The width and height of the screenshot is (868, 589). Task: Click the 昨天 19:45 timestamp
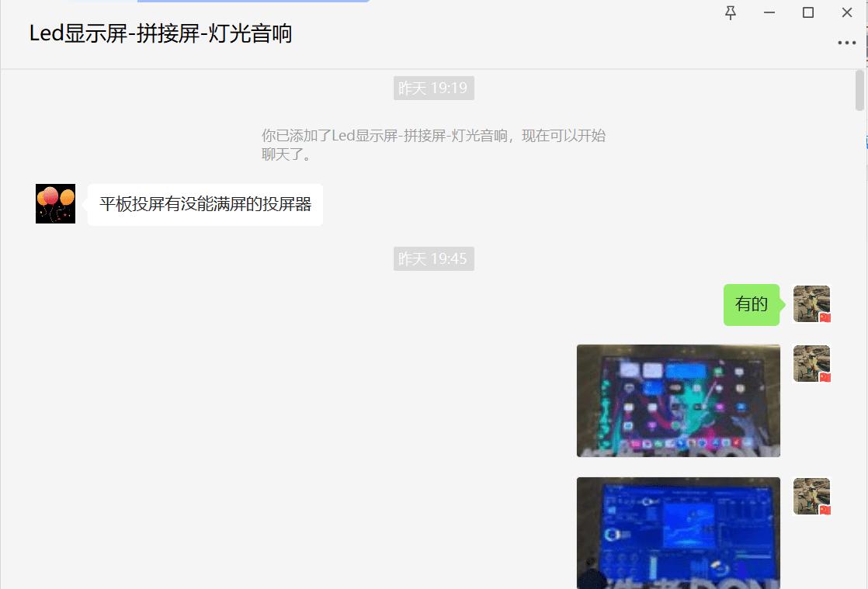point(433,258)
